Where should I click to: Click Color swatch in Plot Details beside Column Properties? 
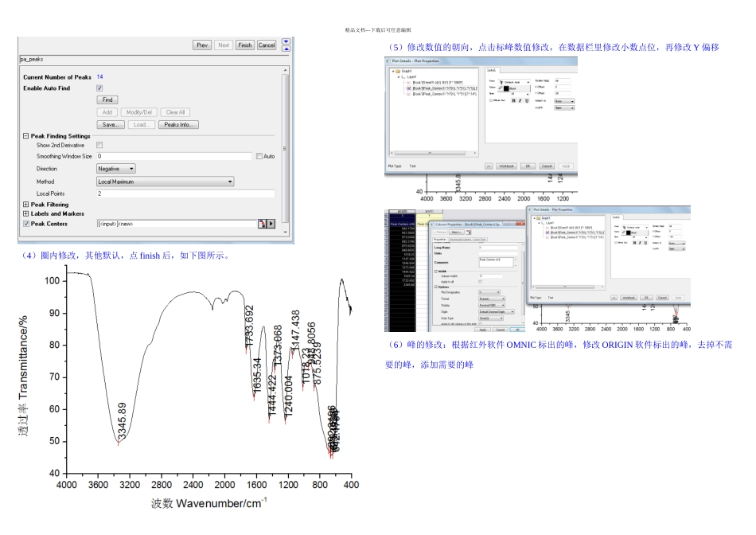pos(628,232)
